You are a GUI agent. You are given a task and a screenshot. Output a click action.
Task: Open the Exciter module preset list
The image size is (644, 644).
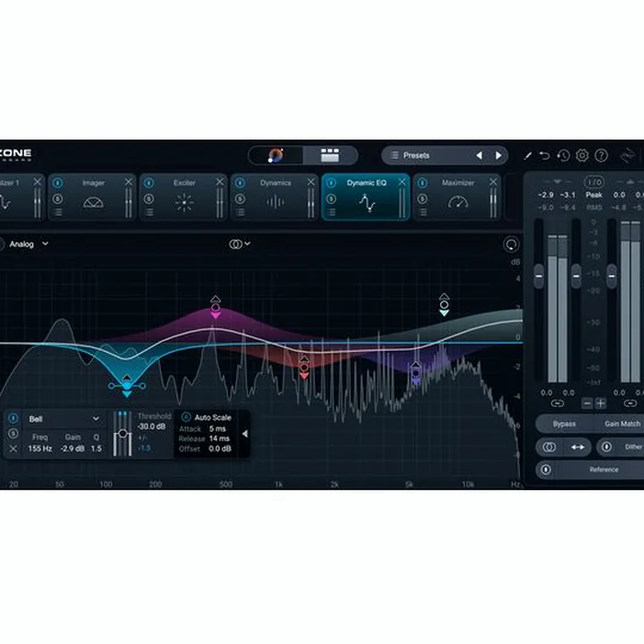149,212
